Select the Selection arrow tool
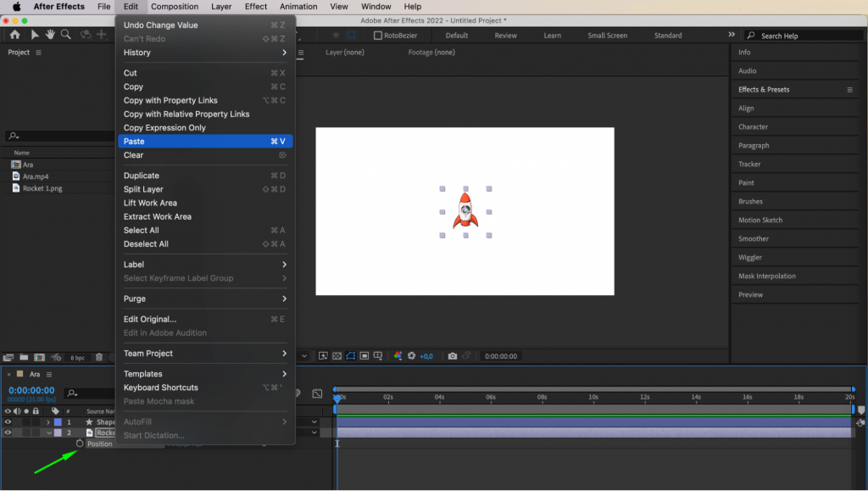 (35, 36)
